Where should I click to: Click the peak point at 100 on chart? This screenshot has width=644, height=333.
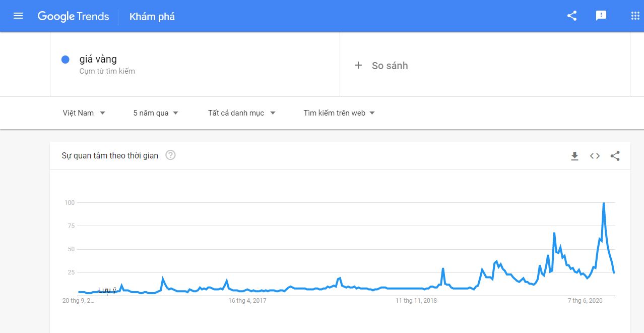[x=604, y=203]
